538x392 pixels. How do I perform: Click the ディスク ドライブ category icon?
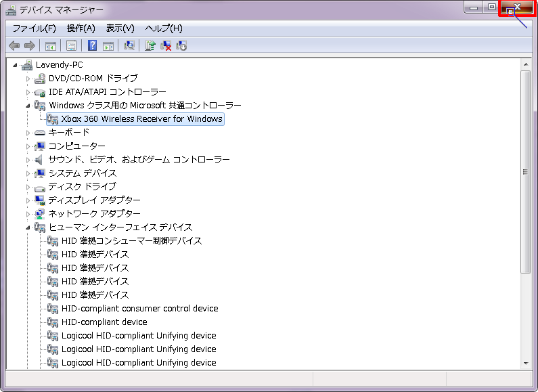pos(40,188)
